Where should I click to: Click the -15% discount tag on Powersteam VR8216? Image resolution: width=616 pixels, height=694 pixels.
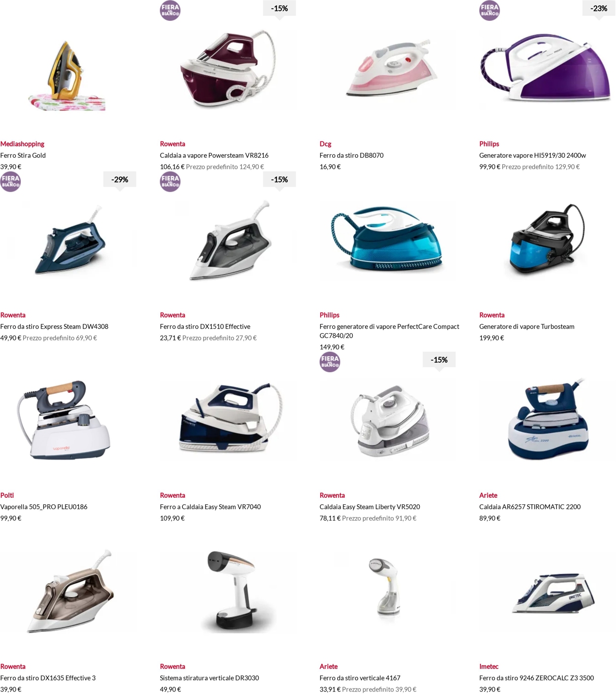pos(279,9)
